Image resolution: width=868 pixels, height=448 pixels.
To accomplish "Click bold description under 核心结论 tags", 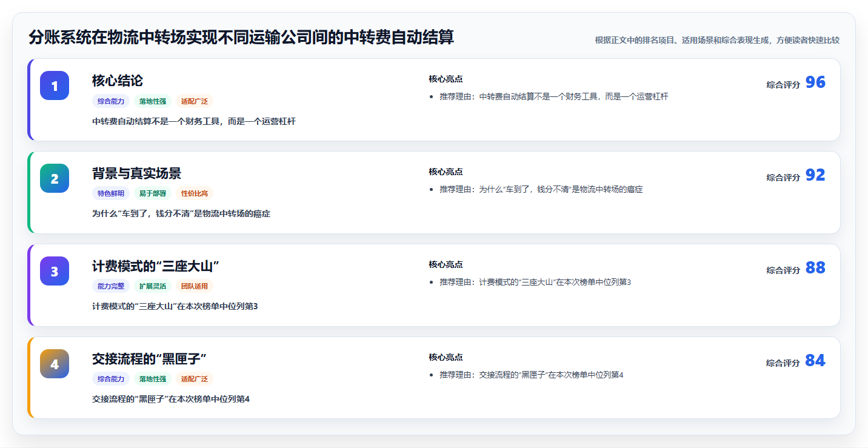I will [194, 121].
